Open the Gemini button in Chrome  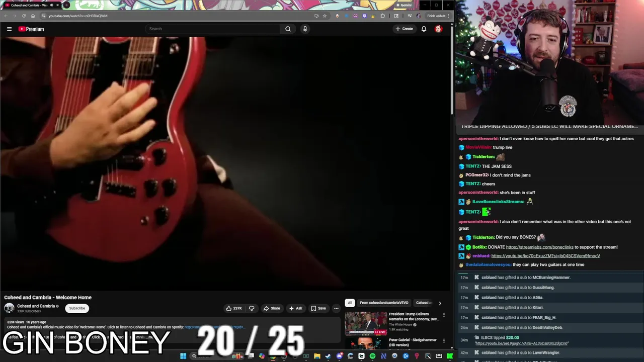[x=404, y=5]
